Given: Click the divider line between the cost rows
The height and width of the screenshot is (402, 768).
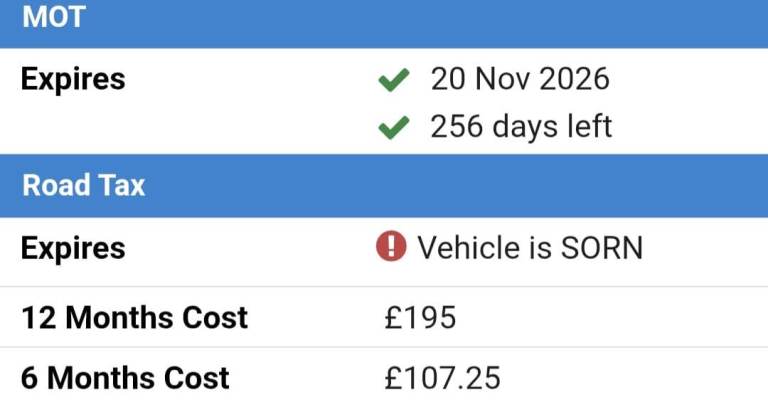Looking at the screenshot, I should [384, 347].
